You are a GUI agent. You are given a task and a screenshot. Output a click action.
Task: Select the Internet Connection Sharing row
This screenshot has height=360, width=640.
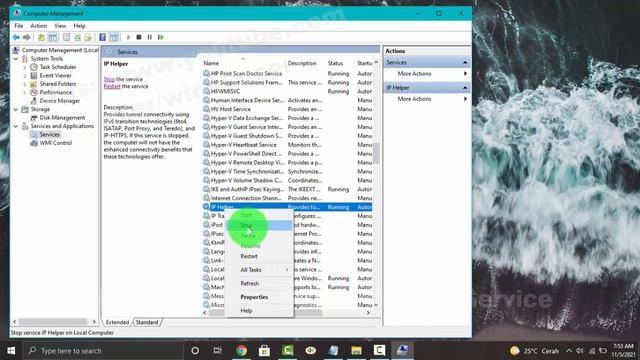pyautogui.click(x=287, y=198)
